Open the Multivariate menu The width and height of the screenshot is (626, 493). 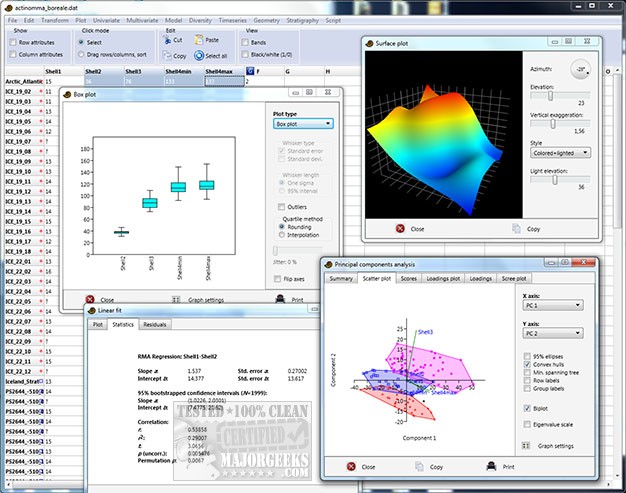(142, 20)
